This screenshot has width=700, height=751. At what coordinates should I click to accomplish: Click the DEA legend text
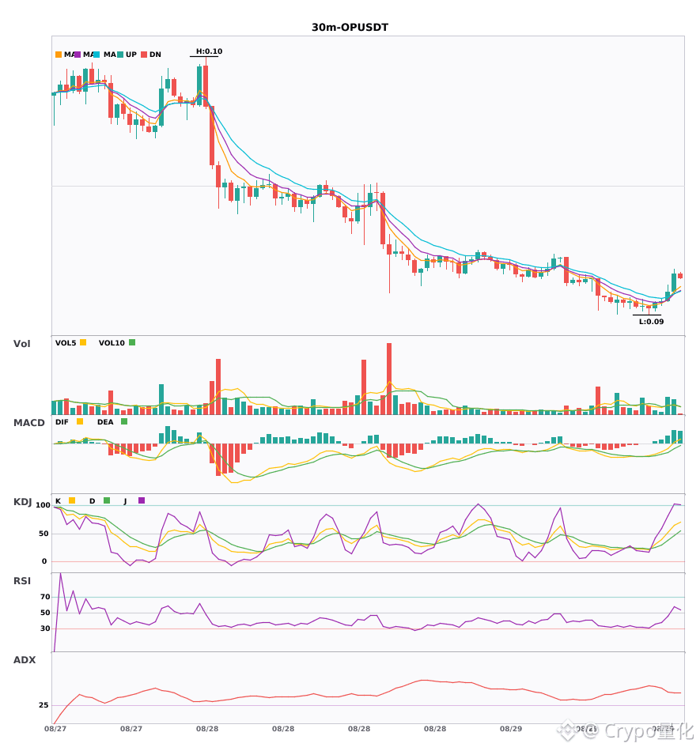point(105,422)
